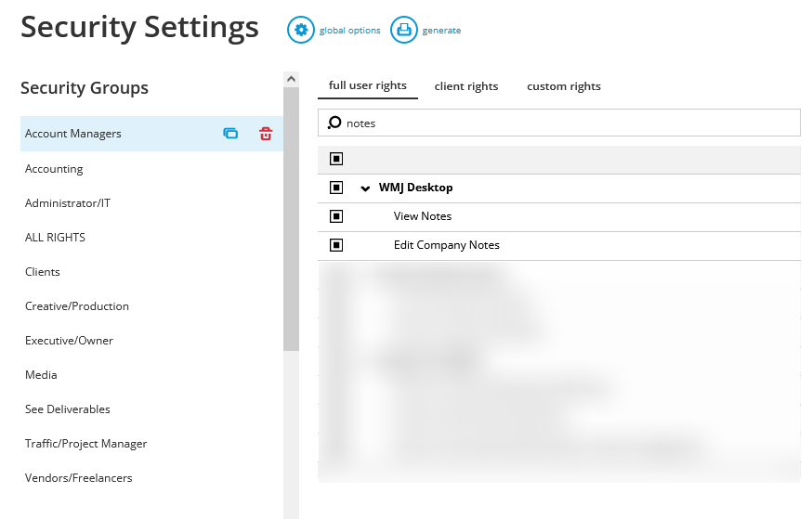
Task: Click the View Notes right label
Action: tap(423, 216)
